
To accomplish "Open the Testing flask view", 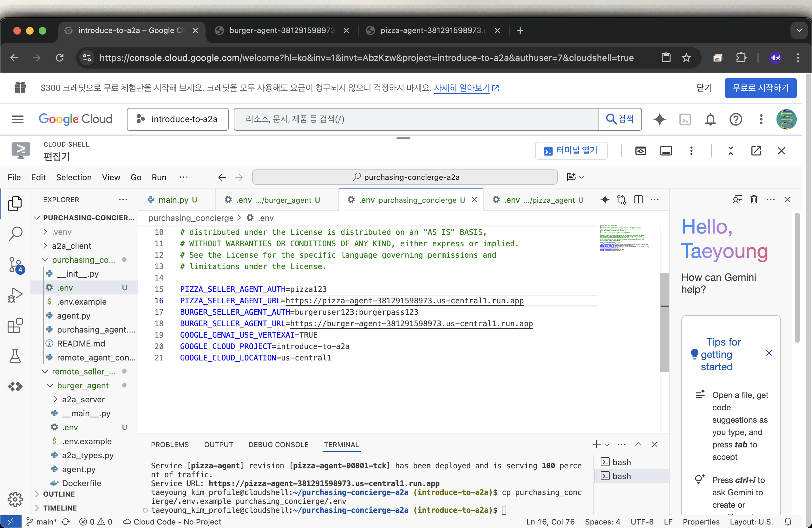I will [15, 356].
